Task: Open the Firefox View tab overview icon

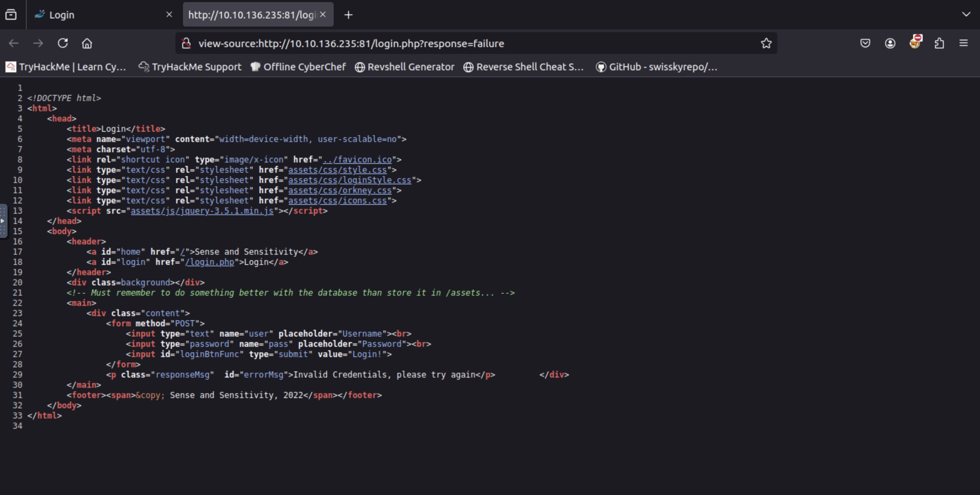Action: [11, 15]
